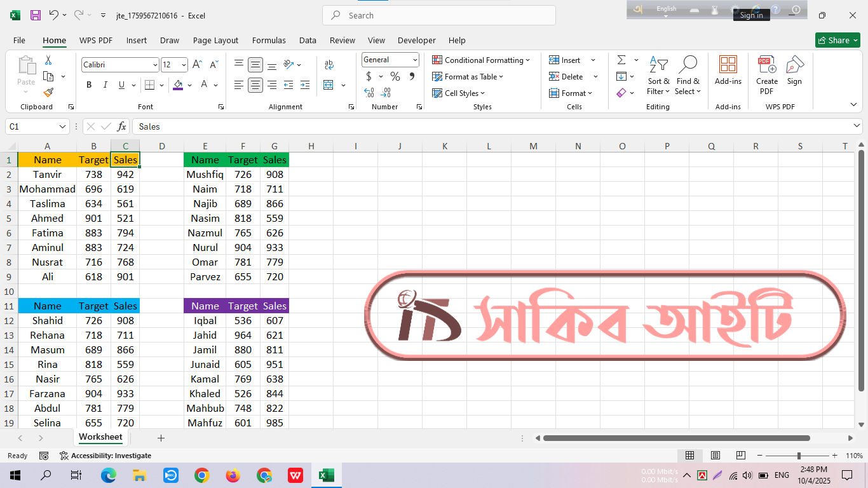Click the Cut scissors icon
Viewport: 868px width, 488px height.
click(48, 60)
